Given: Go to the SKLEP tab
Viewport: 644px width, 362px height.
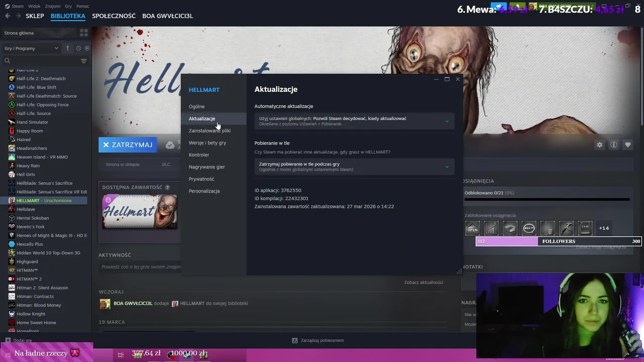Looking at the screenshot, I should point(35,16).
